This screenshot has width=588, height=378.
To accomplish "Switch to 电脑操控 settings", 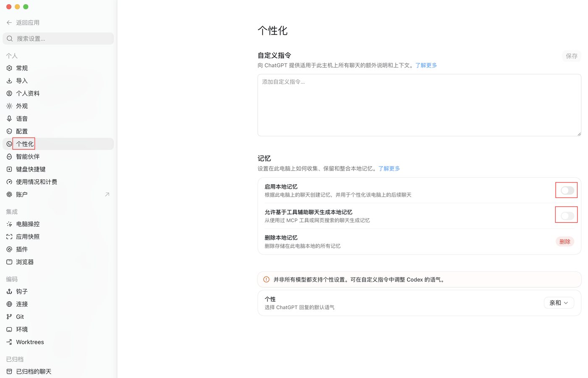I will pyautogui.click(x=58, y=224).
